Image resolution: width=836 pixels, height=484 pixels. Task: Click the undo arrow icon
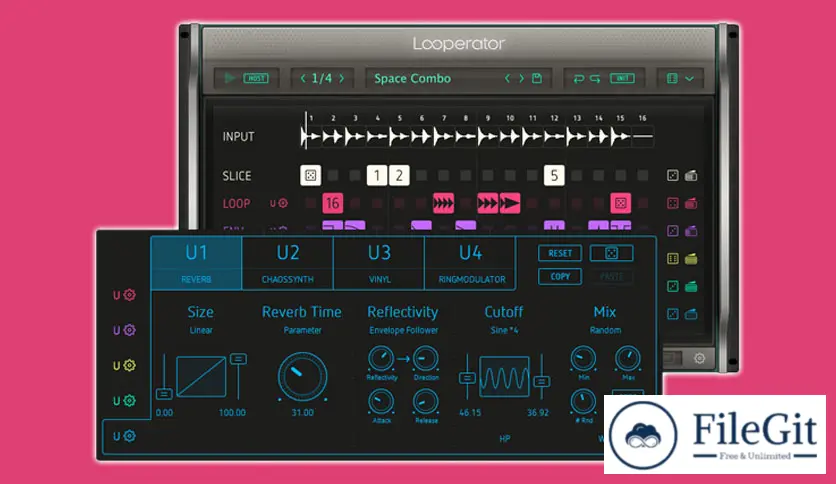point(578,79)
